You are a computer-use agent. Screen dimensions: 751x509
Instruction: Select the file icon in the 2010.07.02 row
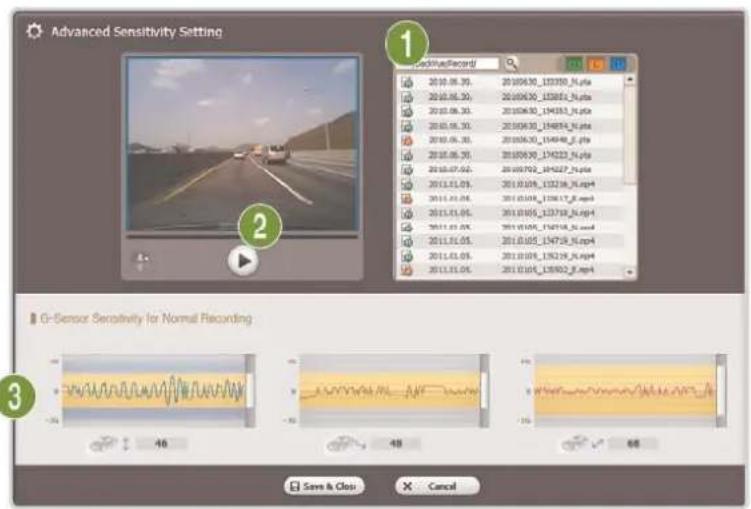click(407, 170)
